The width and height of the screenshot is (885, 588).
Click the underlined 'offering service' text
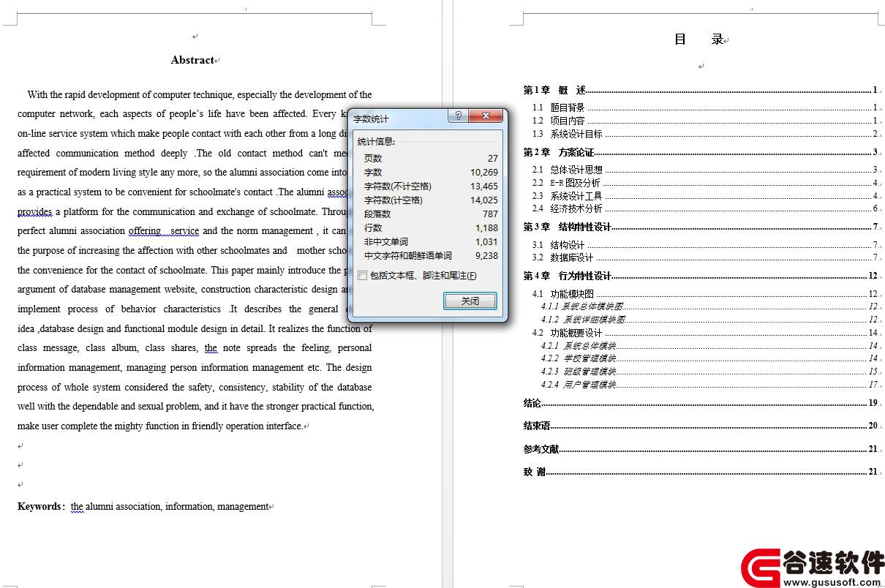[x=164, y=231]
